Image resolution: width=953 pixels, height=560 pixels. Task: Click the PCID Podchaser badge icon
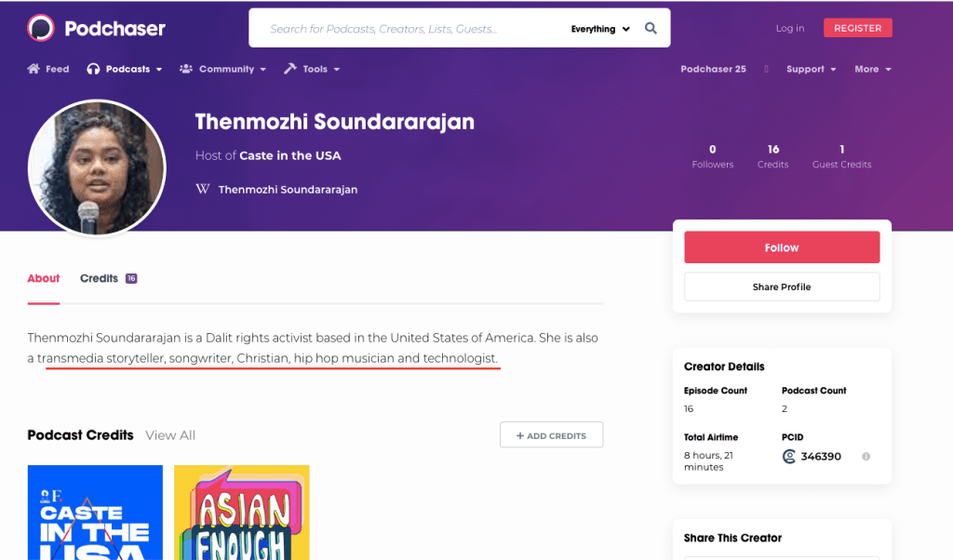tap(789, 457)
